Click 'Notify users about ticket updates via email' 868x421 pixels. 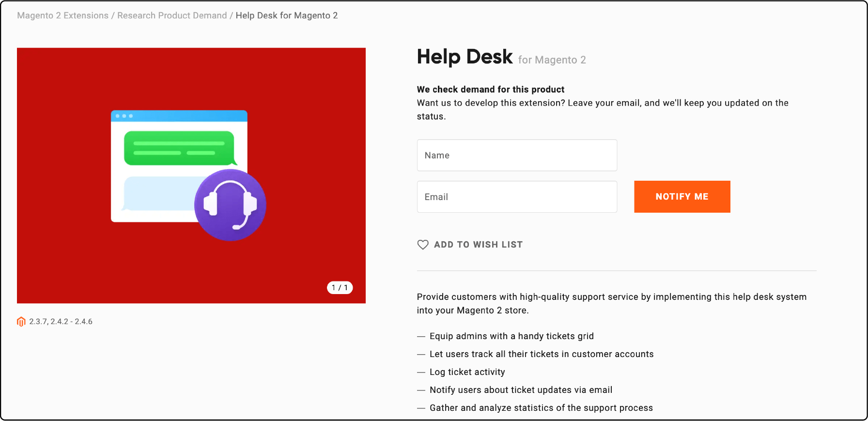tap(521, 390)
